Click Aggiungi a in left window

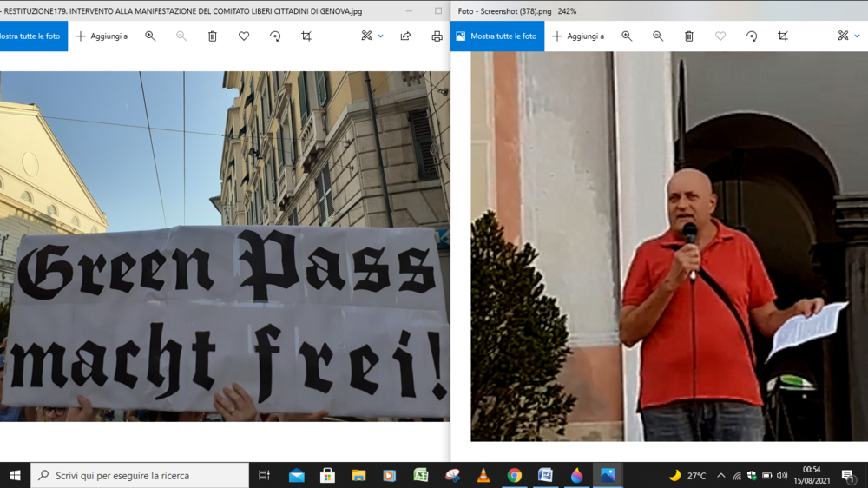[x=102, y=36]
